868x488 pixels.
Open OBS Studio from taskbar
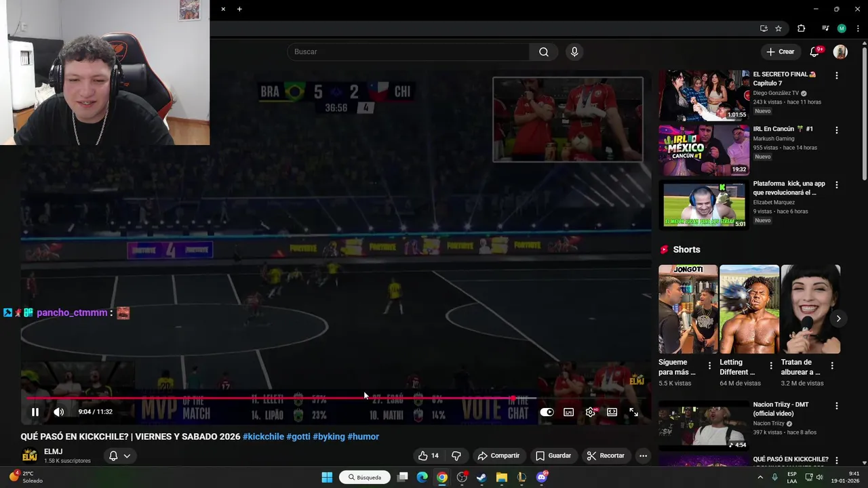point(462,477)
